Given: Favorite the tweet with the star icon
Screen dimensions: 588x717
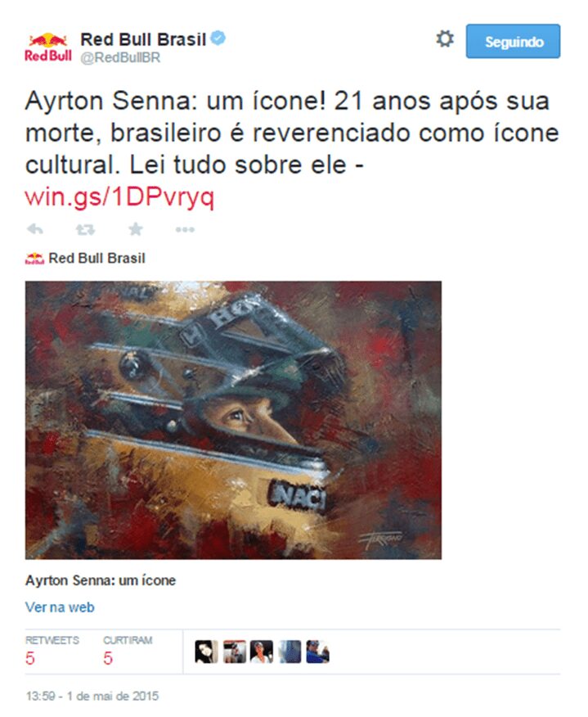Looking at the screenshot, I should pyautogui.click(x=135, y=228).
